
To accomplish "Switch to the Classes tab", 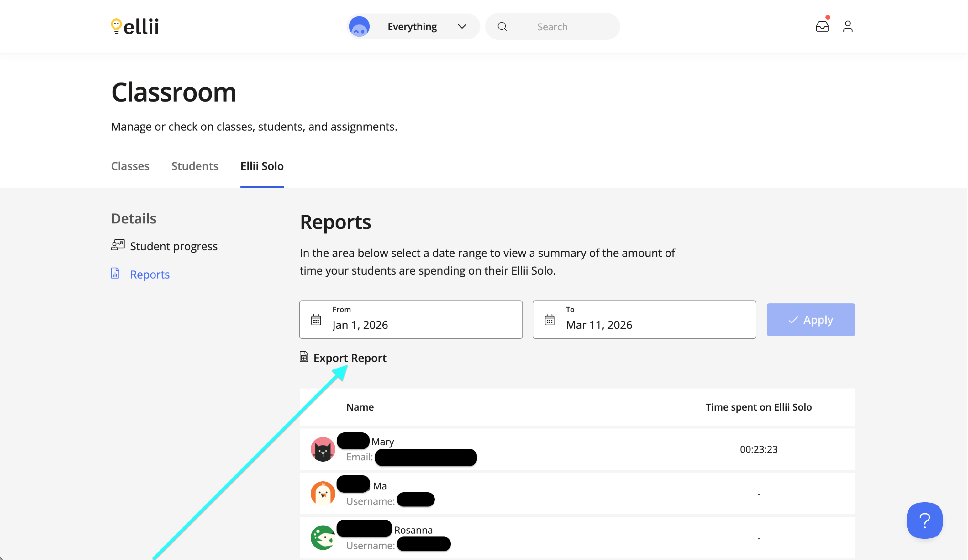I will pyautogui.click(x=130, y=166).
